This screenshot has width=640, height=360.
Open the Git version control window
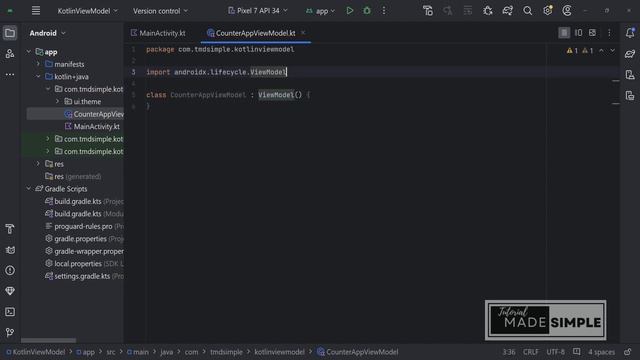pos(10,333)
